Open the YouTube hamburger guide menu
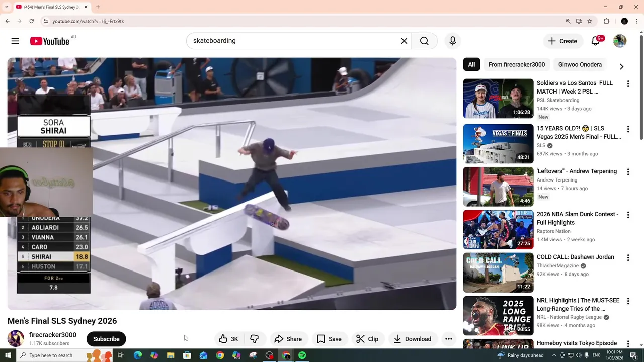Viewport: 644px width, 362px height. [x=15, y=41]
